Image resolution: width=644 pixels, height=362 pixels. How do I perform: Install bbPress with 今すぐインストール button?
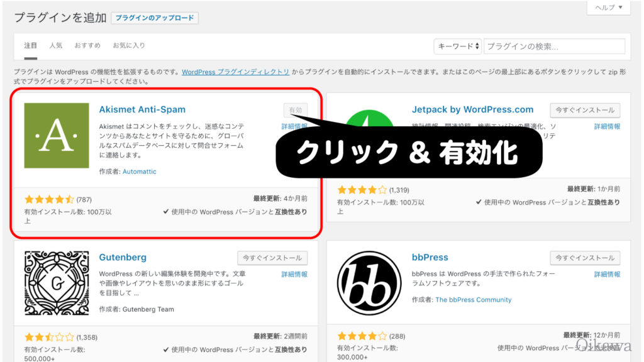(585, 258)
